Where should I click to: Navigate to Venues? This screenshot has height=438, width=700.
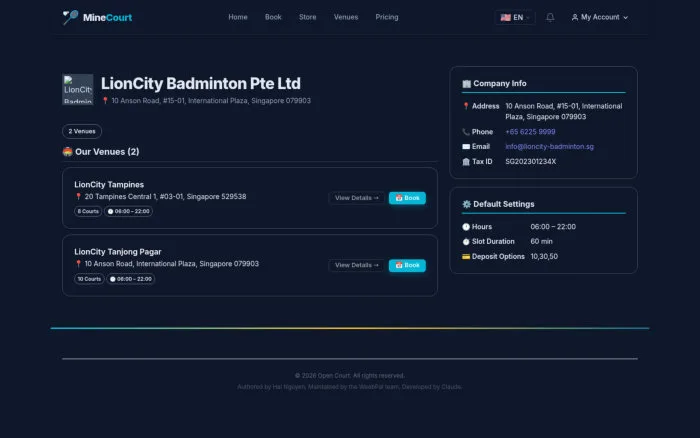tap(346, 17)
